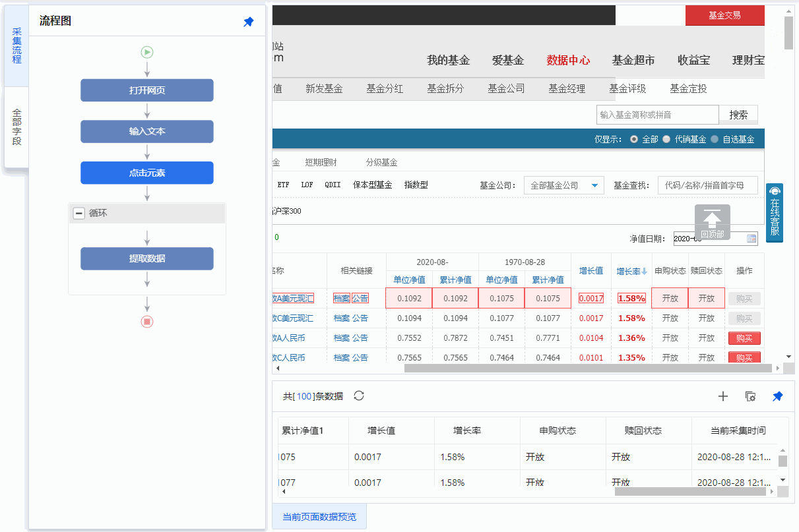Refresh the collected data count
799x532 pixels.
tap(359, 396)
